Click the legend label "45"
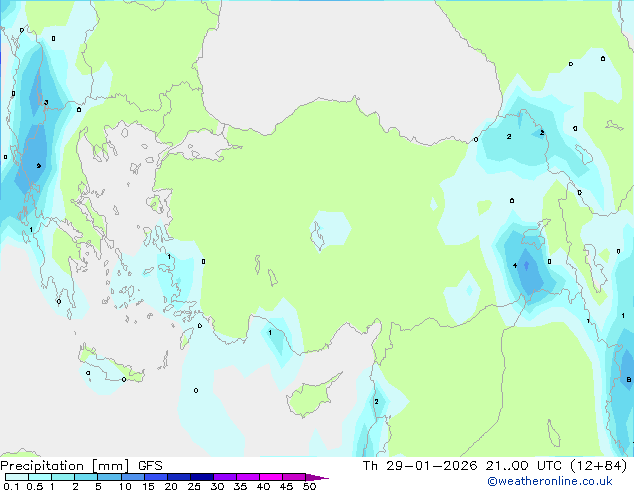Screen dimensions: 634x490 coord(286,486)
